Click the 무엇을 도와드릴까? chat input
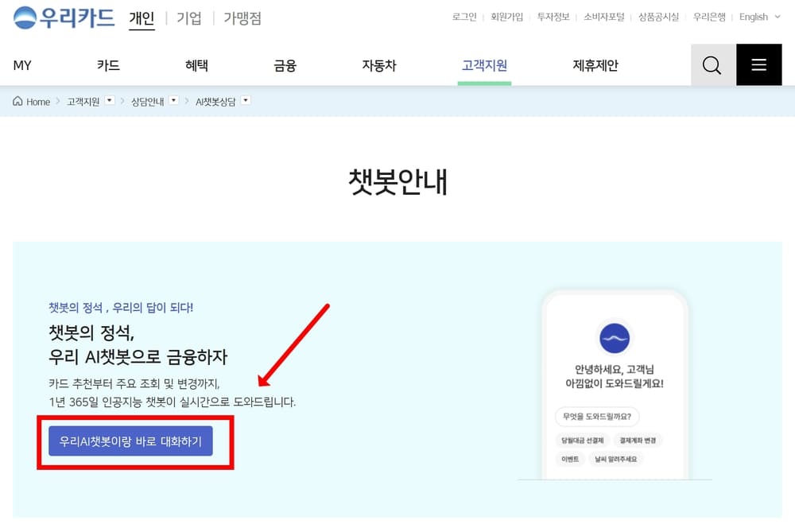The width and height of the screenshot is (795, 532). point(597,417)
